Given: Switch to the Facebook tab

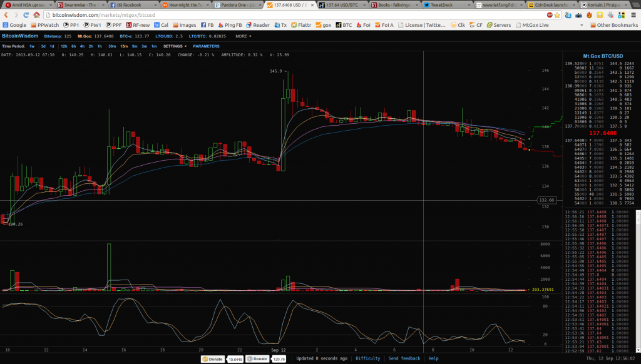Looking at the screenshot, I should point(133,5).
